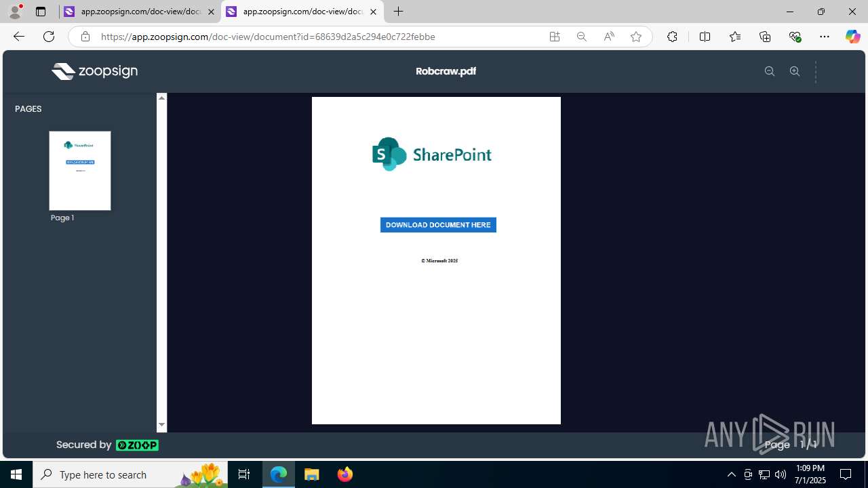Click the sidebar scroll up arrow
The width and height of the screenshot is (868, 488).
pos(161,98)
